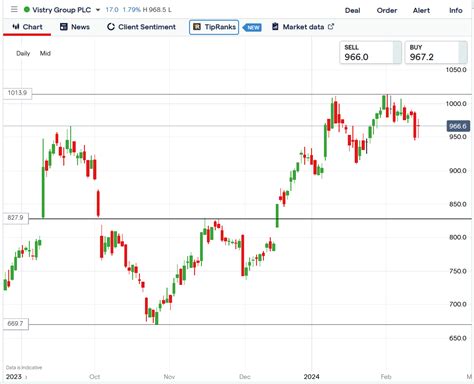Viewport: 474px width, 384px height.
Task: Click the Client Sentiment circular icon
Action: pos(111,27)
